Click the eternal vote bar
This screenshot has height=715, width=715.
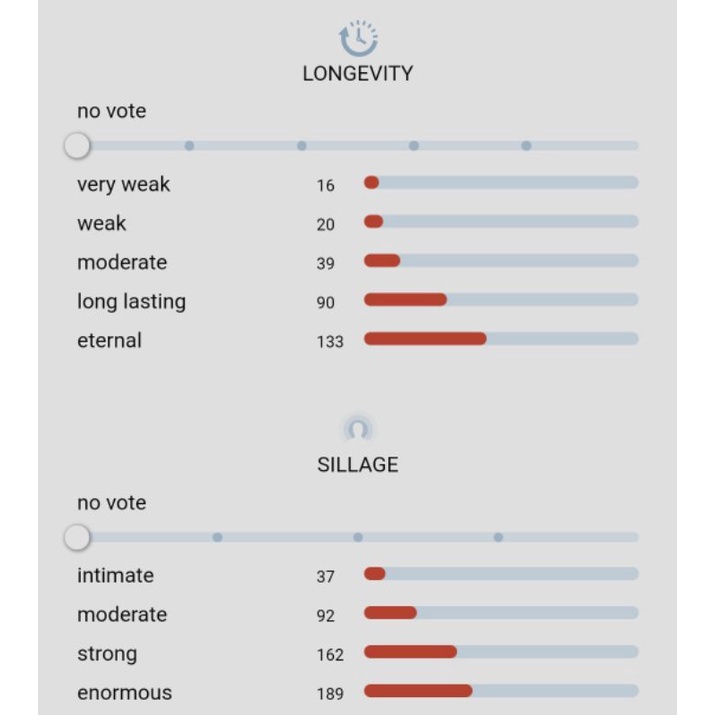tap(500, 339)
